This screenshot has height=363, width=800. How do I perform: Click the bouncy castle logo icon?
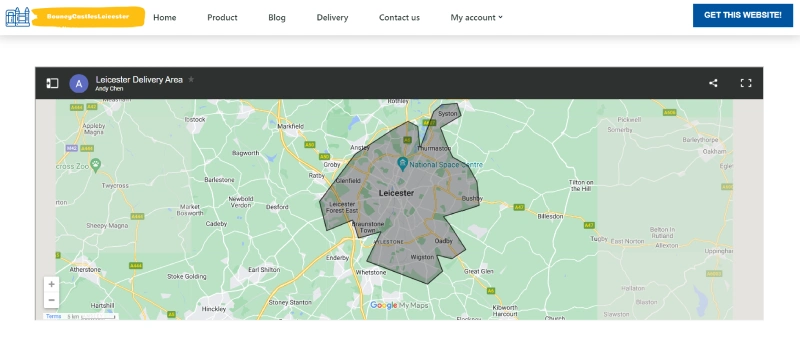coord(18,17)
